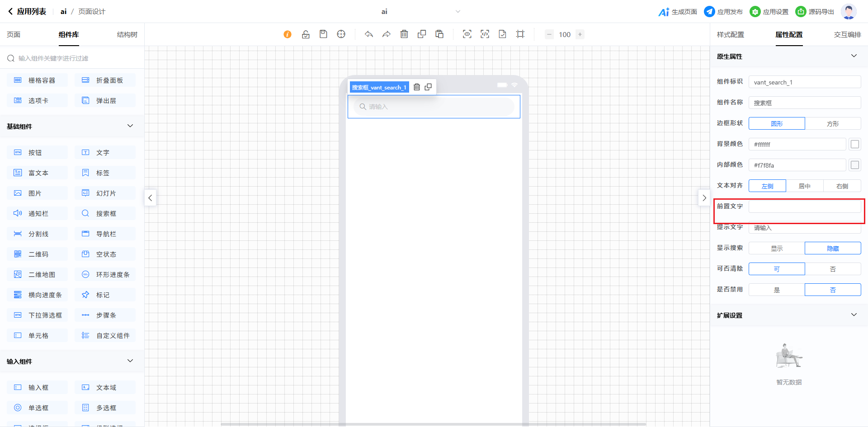Choose 居中 for text alignment
Screen dimensions: 868x427
point(804,186)
